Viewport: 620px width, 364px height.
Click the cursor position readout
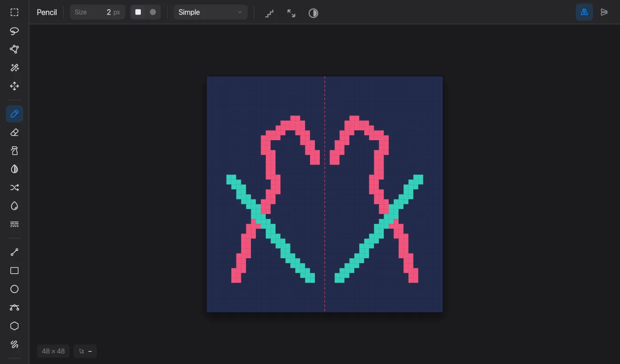pyautogui.click(x=85, y=351)
